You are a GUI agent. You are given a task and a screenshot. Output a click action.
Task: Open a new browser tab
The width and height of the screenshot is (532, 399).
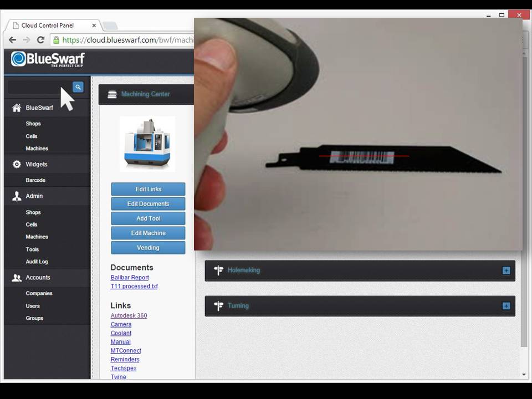click(110, 25)
